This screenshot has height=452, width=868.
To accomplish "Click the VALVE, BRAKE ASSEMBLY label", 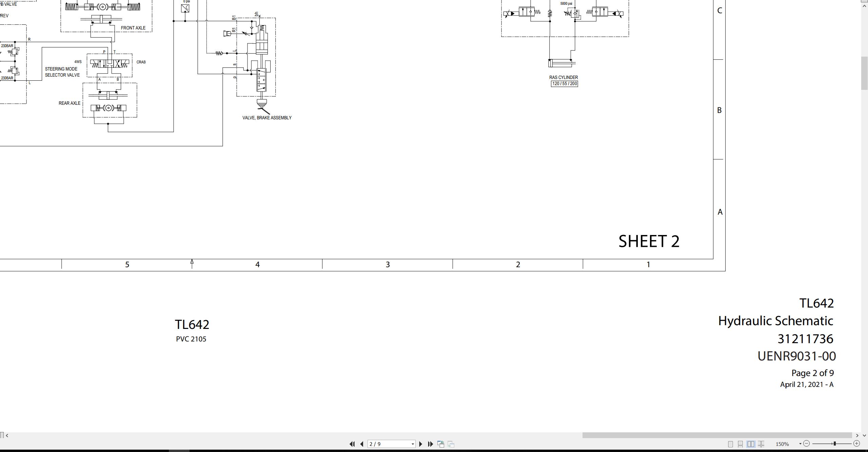I will coord(267,118).
